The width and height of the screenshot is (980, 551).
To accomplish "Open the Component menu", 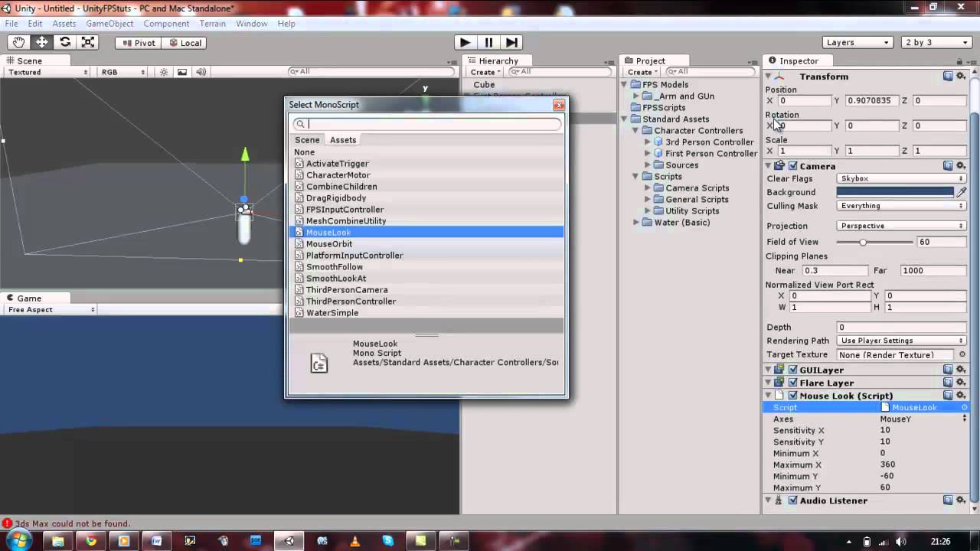I will [x=166, y=24].
